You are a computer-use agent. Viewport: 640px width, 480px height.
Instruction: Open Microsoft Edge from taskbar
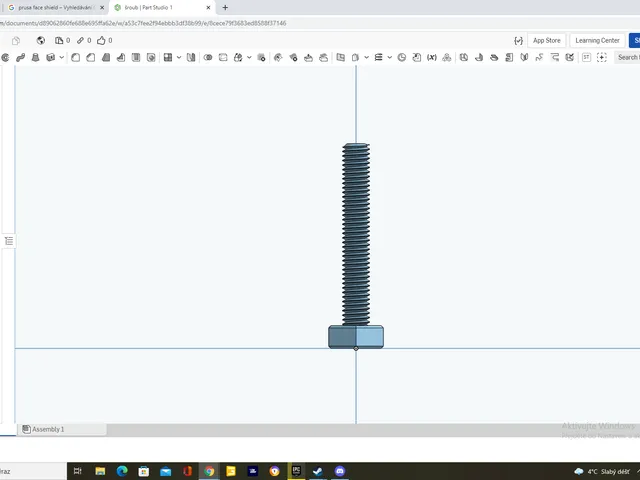pos(122,471)
